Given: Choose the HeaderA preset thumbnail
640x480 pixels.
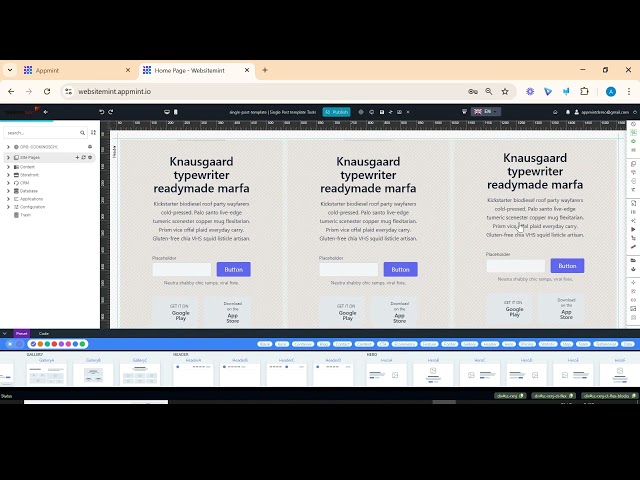Looking at the screenshot, I should tap(193, 375).
